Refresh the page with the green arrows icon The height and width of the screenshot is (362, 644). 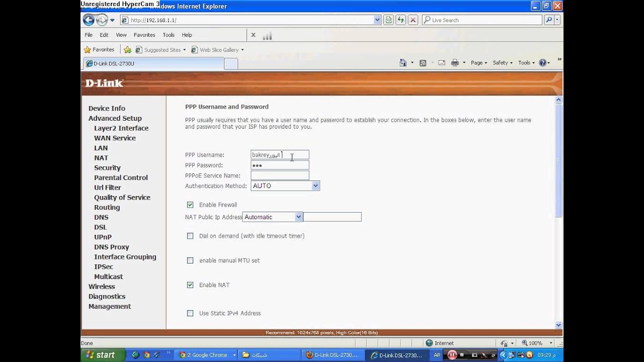pos(400,20)
